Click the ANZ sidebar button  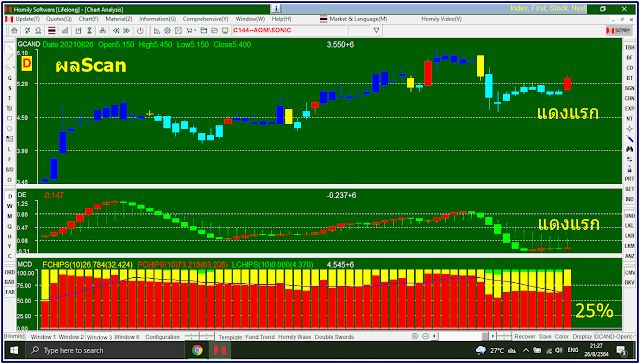click(x=630, y=256)
